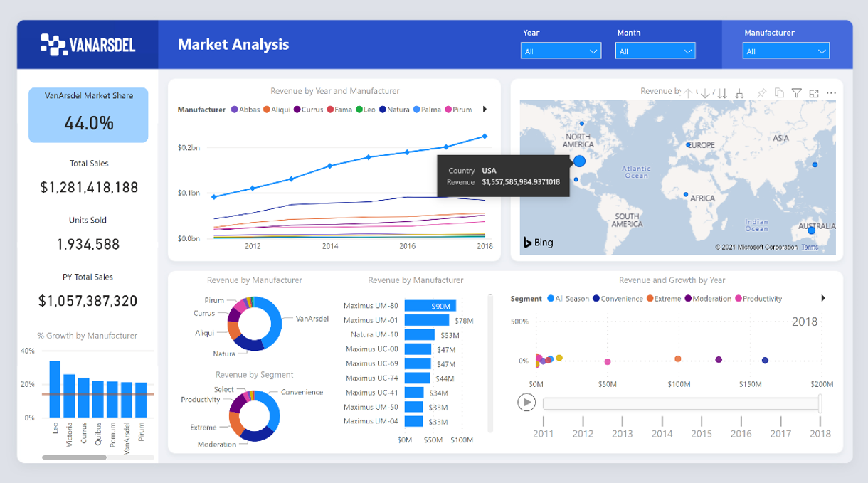Toggle Currus in the line chart legend
Screen dimensions: 868x483
(308, 110)
